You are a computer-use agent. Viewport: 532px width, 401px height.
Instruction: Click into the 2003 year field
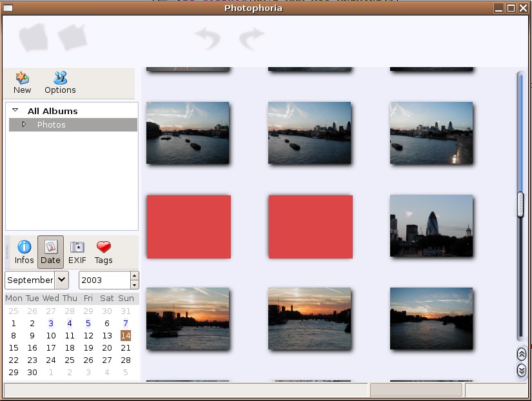click(x=105, y=280)
